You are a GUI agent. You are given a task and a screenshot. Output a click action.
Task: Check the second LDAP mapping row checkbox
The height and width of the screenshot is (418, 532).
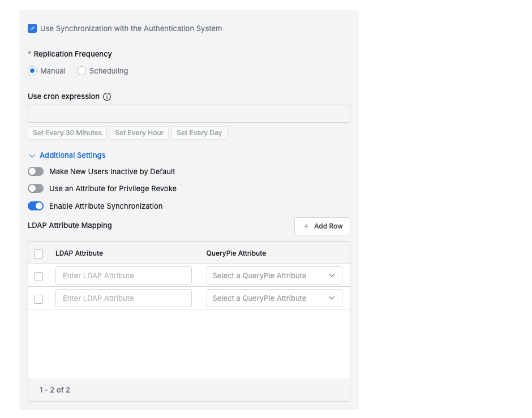coord(38,299)
